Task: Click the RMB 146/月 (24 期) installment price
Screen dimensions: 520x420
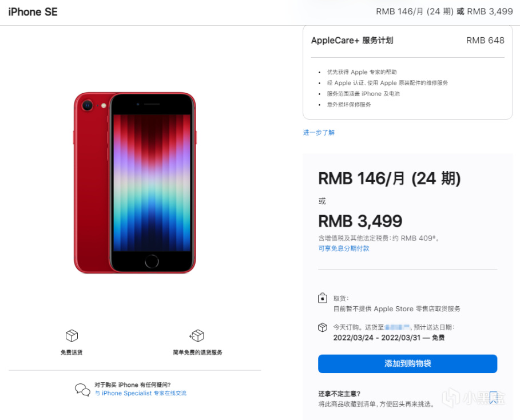Action: click(390, 179)
